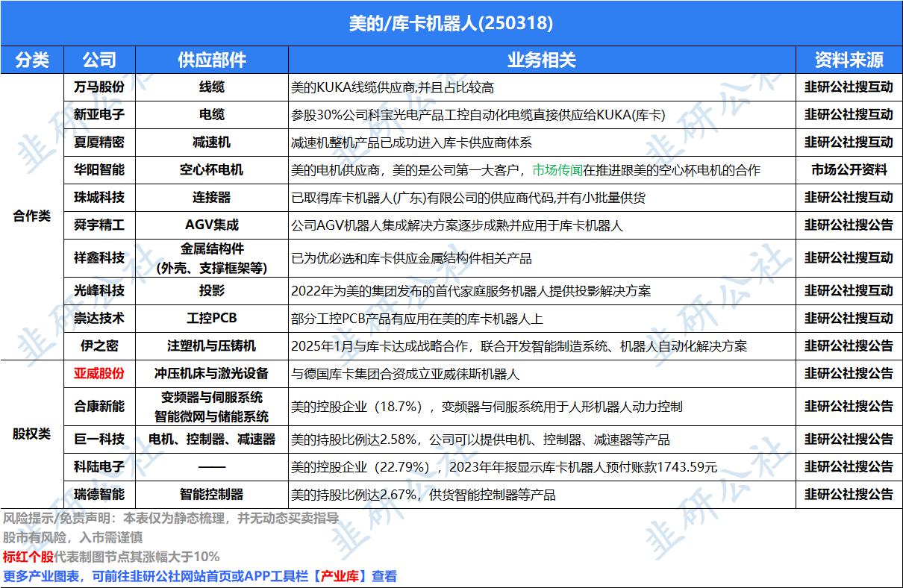Click the 电缆 supply component cell
The height and width of the screenshot is (588, 903).
(x=212, y=115)
